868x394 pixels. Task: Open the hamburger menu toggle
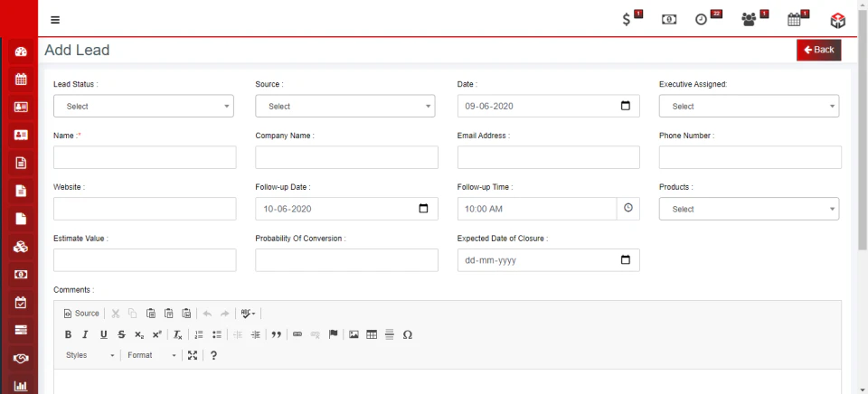55,20
